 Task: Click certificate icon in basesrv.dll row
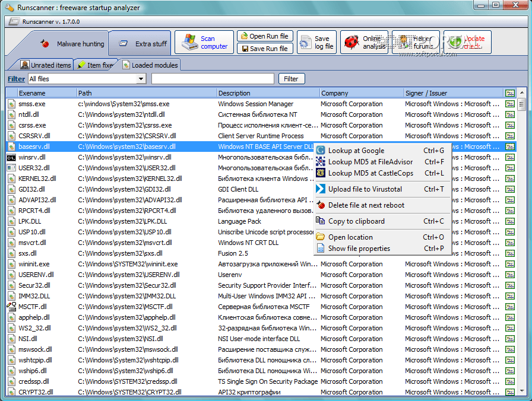coord(509,147)
